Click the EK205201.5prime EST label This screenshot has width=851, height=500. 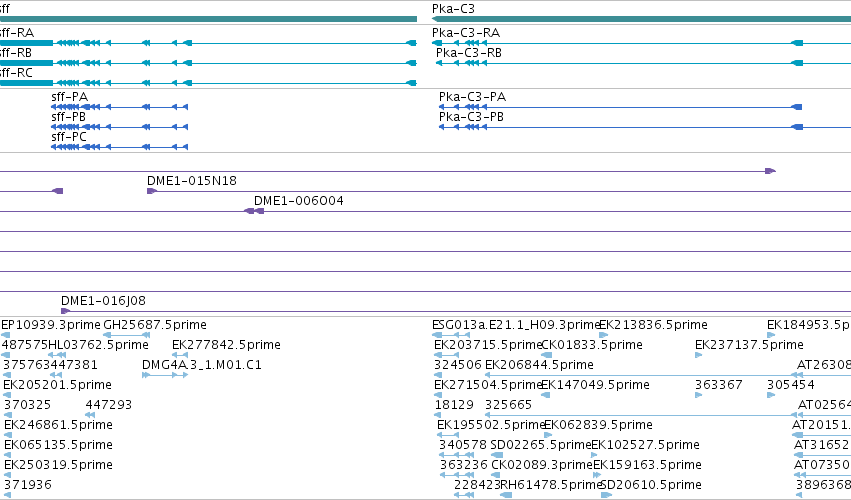(58, 384)
